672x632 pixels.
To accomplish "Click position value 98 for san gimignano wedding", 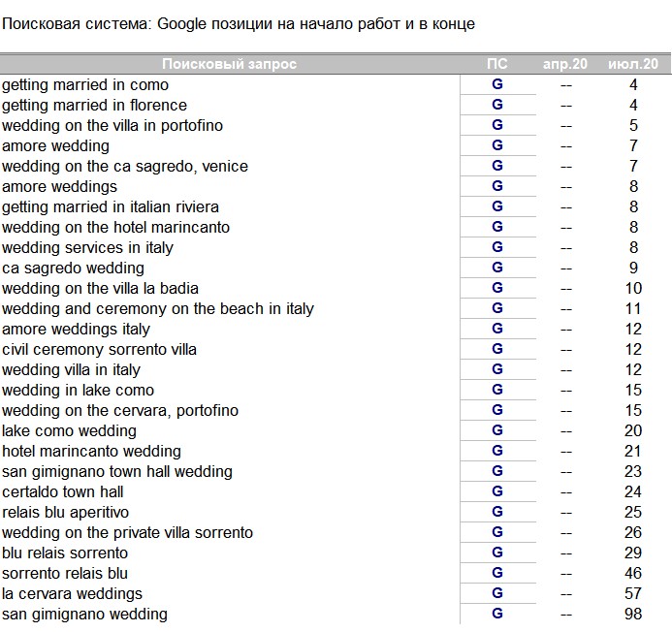I will pos(633,614).
